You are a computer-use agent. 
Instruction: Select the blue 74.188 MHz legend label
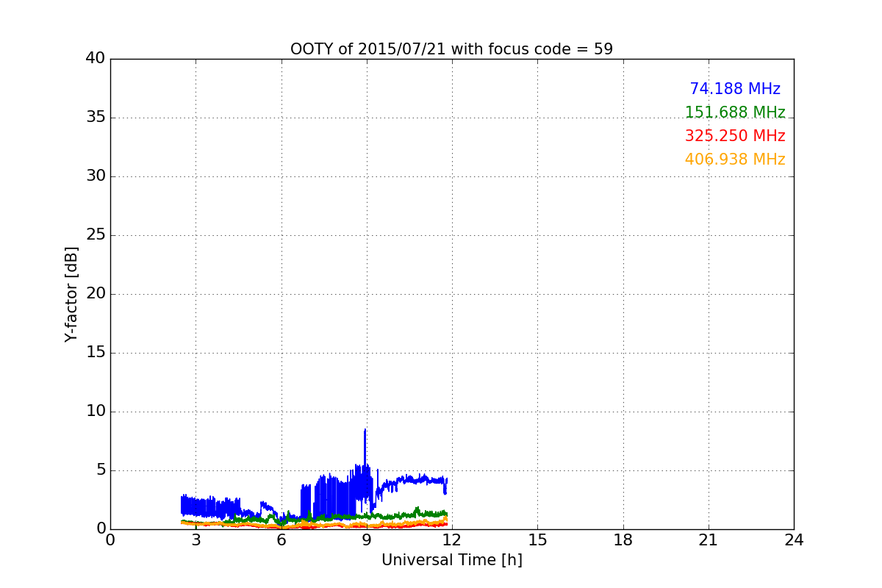[735, 89]
